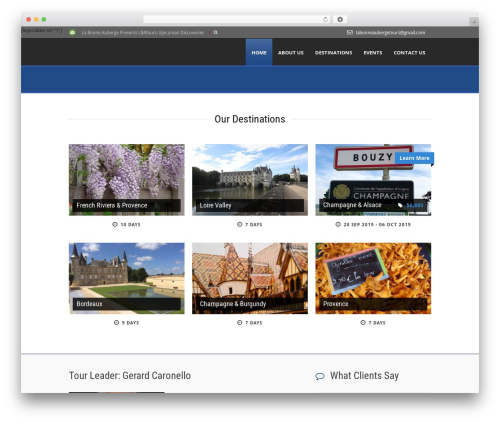Click the clock icon under Loire Valley
500x423 pixels.
tap(239, 224)
